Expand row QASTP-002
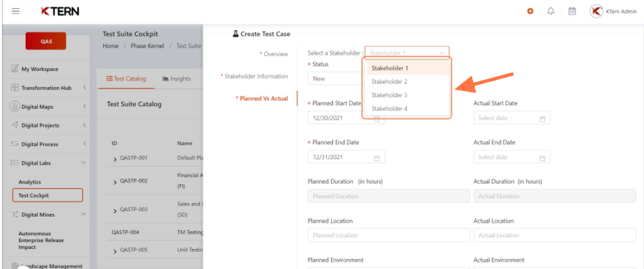 point(115,182)
